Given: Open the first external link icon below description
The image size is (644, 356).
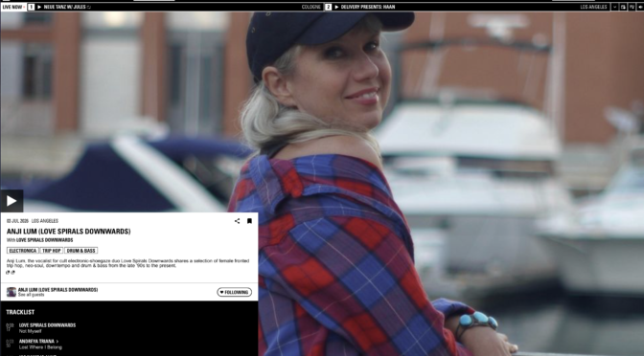Looking at the screenshot, I should tap(8, 273).
